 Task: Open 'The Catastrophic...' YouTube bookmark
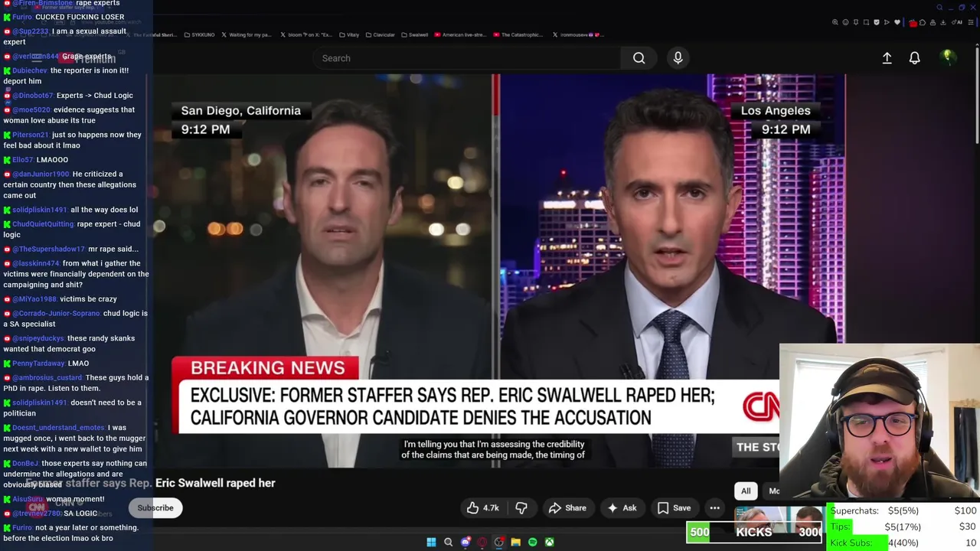coord(518,34)
